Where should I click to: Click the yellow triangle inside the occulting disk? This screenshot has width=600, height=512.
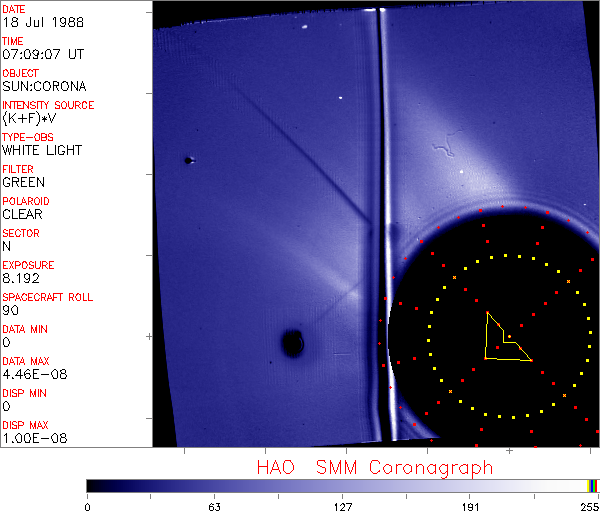(500, 342)
